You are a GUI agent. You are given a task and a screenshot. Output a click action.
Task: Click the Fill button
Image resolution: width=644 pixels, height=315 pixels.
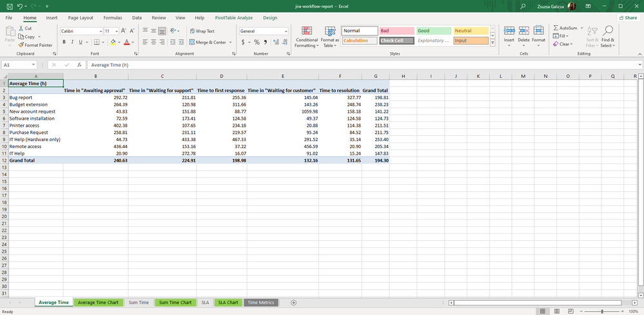tap(560, 36)
